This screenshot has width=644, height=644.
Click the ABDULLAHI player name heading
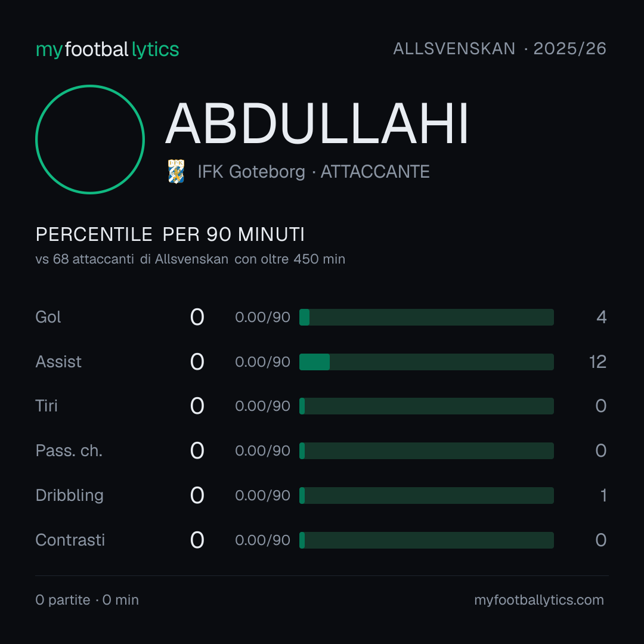click(317, 123)
